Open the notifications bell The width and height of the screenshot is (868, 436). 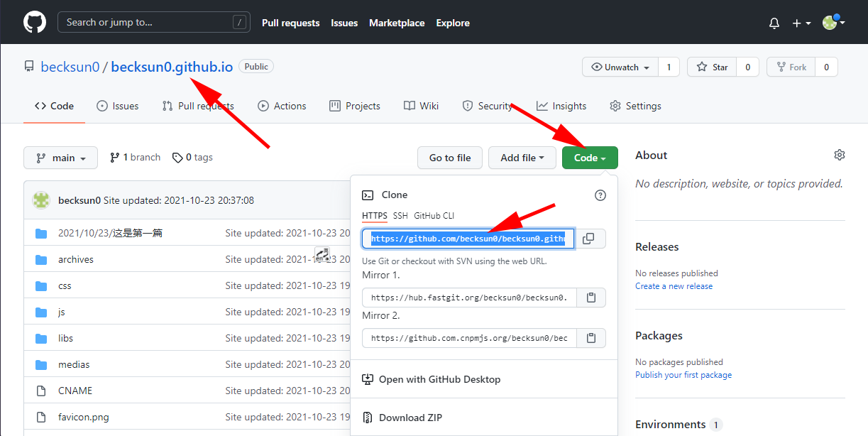tap(774, 23)
